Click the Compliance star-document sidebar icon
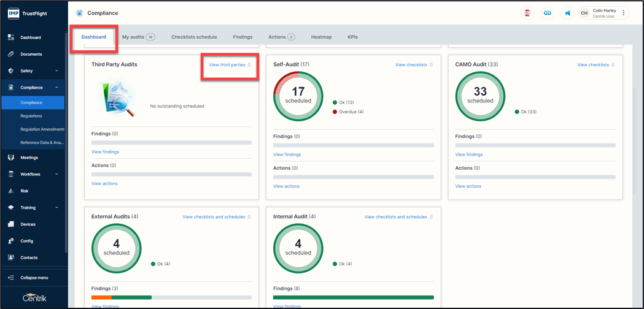This screenshot has width=644, height=309. [12, 88]
